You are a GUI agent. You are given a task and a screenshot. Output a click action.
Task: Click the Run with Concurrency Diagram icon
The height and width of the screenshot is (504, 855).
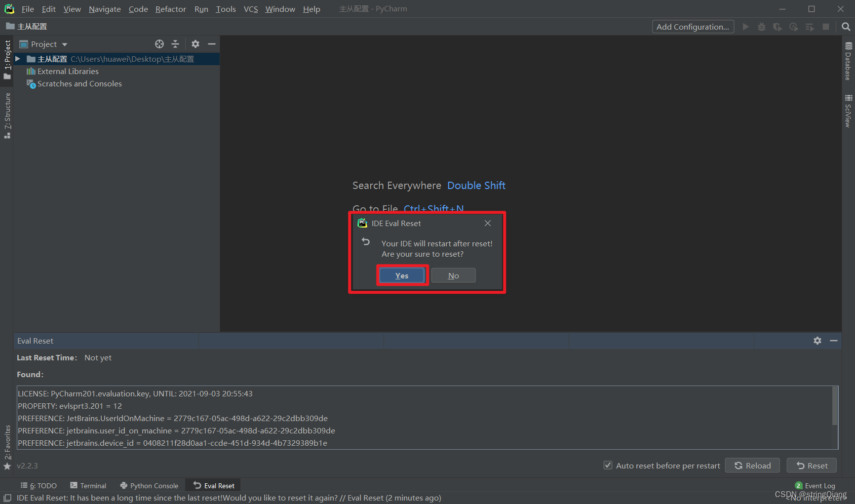coord(810,27)
